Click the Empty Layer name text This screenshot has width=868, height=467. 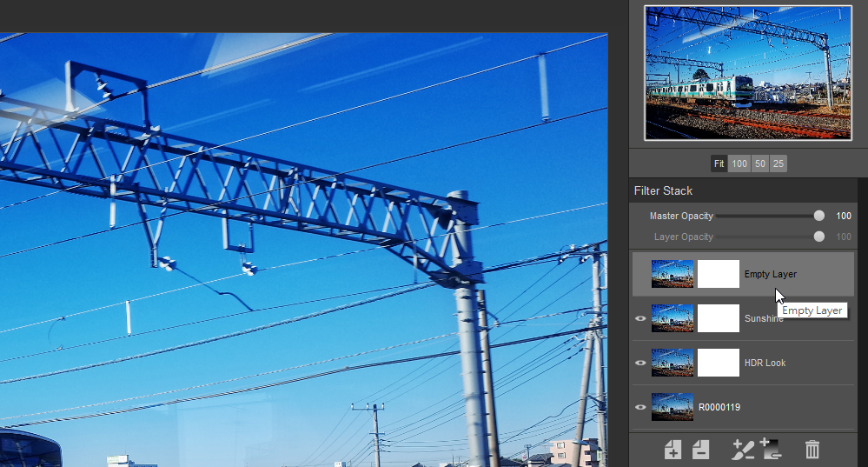(x=771, y=274)
